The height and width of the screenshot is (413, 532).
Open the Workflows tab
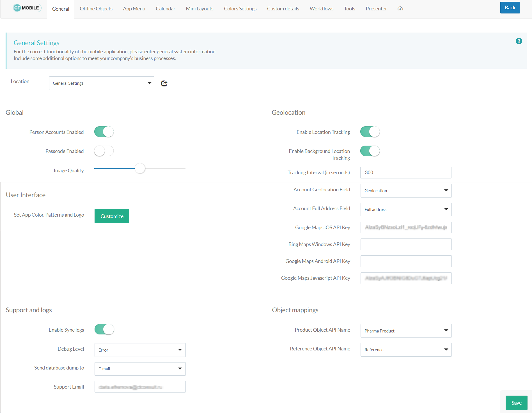pos(321,9)
